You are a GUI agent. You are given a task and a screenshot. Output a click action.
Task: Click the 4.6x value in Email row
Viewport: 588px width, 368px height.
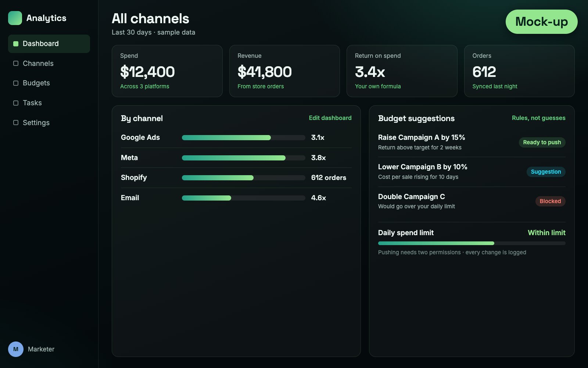click(x=318, y=198)
